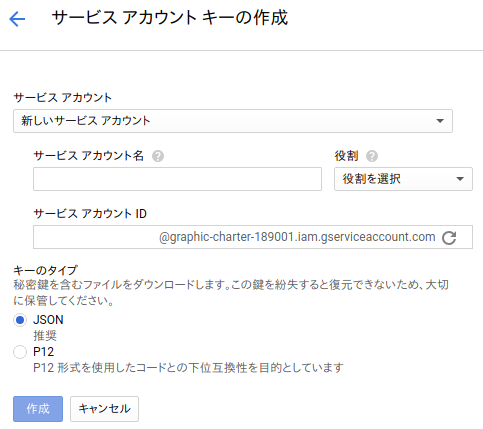Click the P12 形式 compatibility description text
The height and width of the screenshot is (429, 483).
pos(188,368)
